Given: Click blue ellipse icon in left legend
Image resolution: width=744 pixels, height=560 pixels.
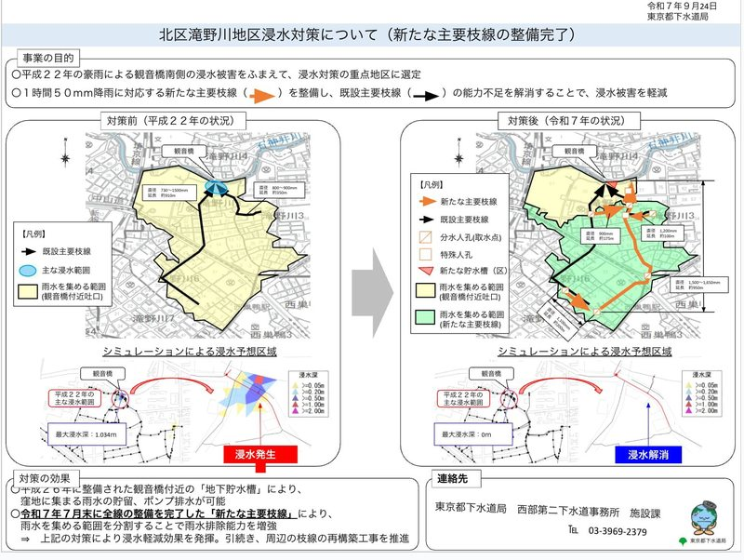Looking at the screenshot, I should point(28,271).
